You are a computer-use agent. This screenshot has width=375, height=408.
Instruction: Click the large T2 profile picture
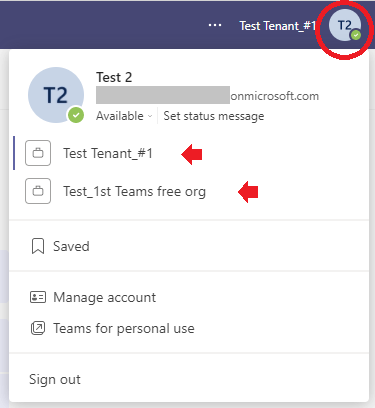point(56,95)
